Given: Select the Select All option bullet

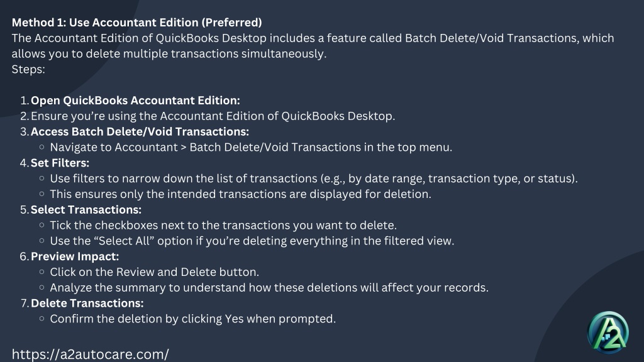Looking at the screenshot, I should (x=252, y=241).
